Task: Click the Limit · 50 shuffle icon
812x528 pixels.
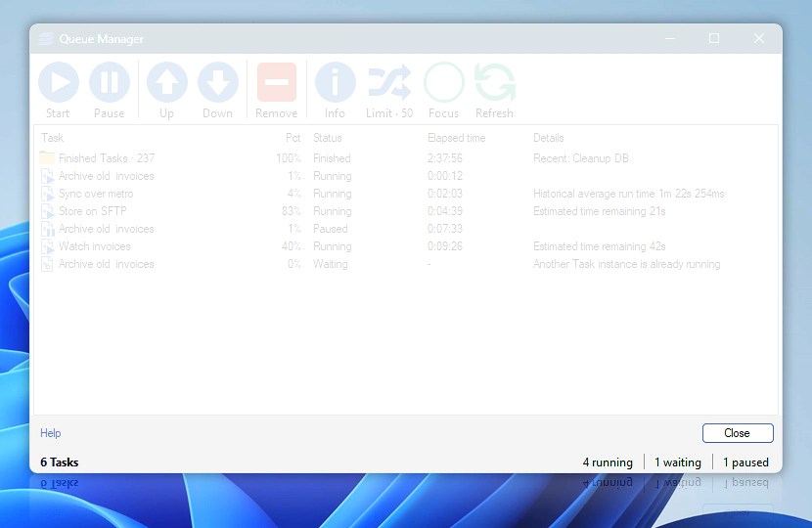Action: click(389, 82)
